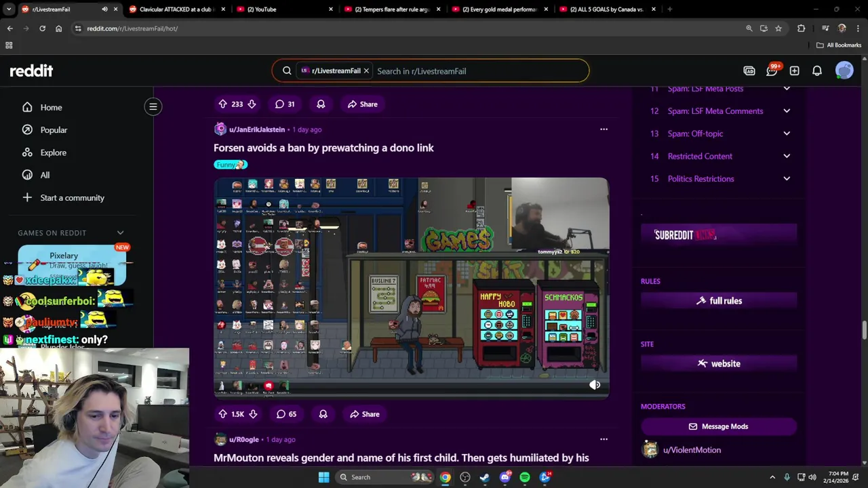Viewport: 868px width, 488px height.
Task: Click the Funny post flair tag
Action: (231, 165)
